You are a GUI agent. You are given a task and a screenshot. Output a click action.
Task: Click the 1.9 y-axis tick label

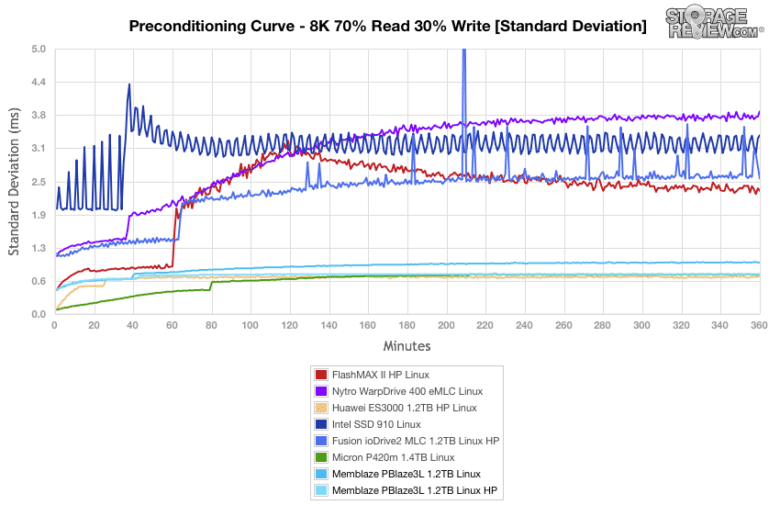[x=38, y=215]
